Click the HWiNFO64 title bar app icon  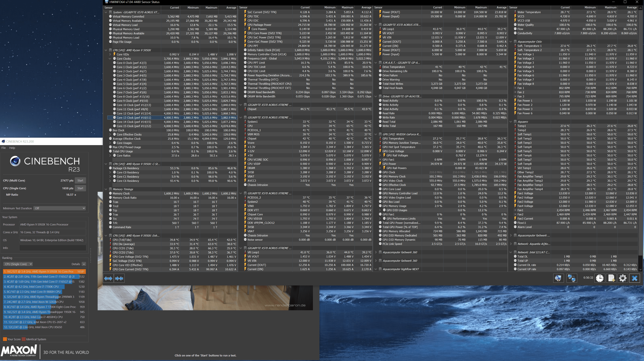(107, 2)
